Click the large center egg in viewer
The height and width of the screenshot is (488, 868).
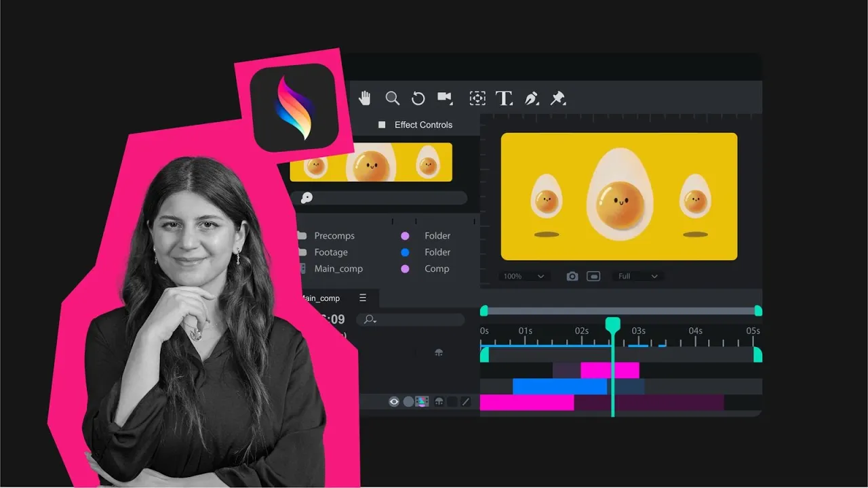point(619,195)
